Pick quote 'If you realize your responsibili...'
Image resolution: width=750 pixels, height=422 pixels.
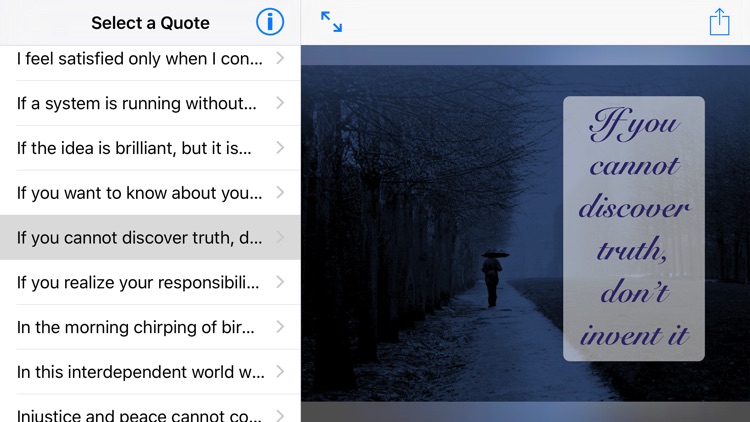[x=150, y=282]
